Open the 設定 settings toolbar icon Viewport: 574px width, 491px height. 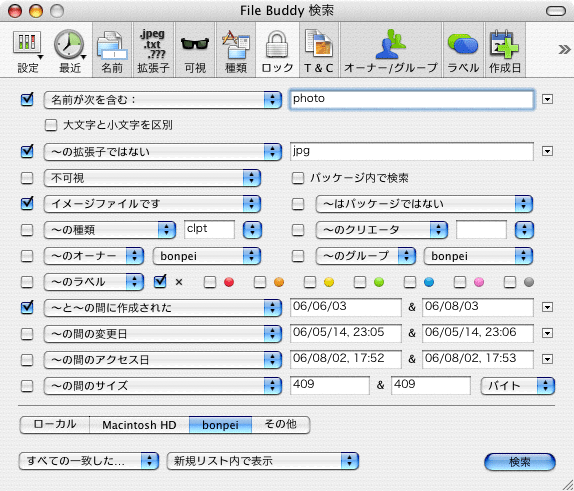pyautogui.click(x=28, y=50)
